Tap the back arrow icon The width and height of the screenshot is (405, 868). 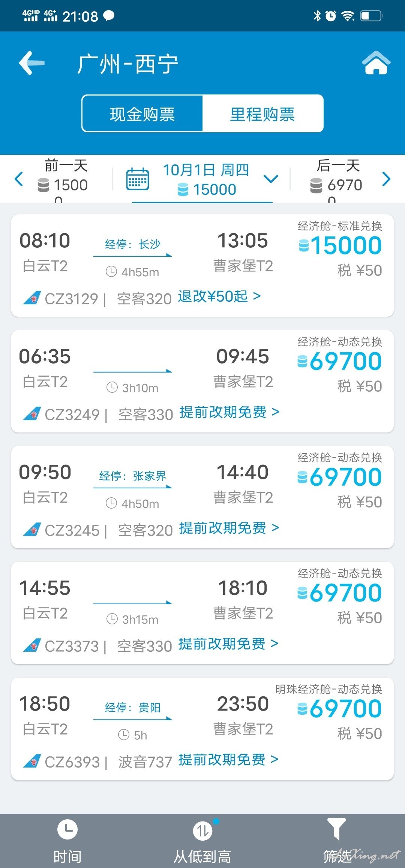[32, 63]
